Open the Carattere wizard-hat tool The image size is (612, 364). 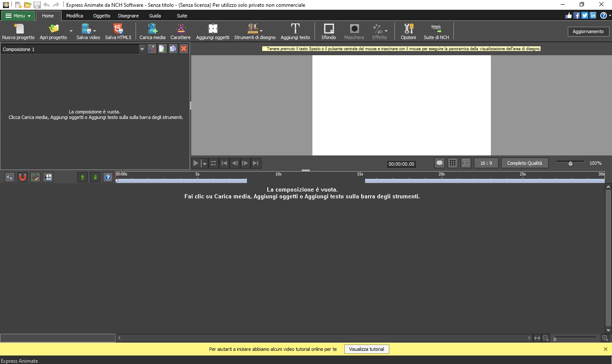click(181, 32)
